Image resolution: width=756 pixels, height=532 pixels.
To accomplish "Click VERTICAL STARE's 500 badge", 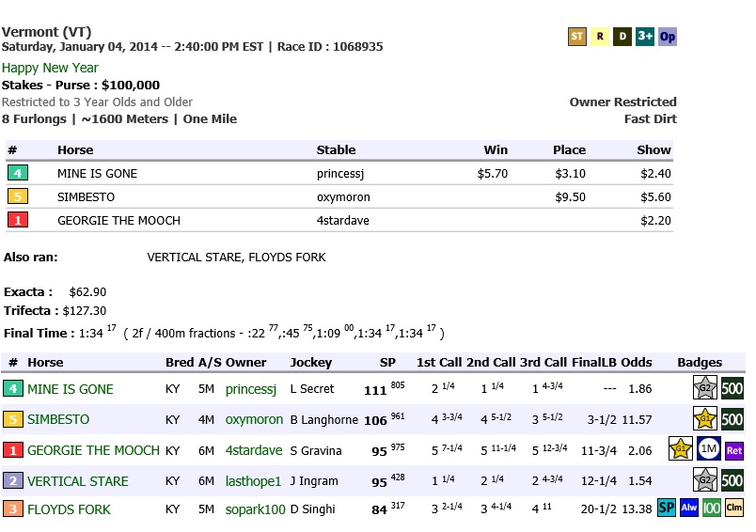I will [732, 480].
